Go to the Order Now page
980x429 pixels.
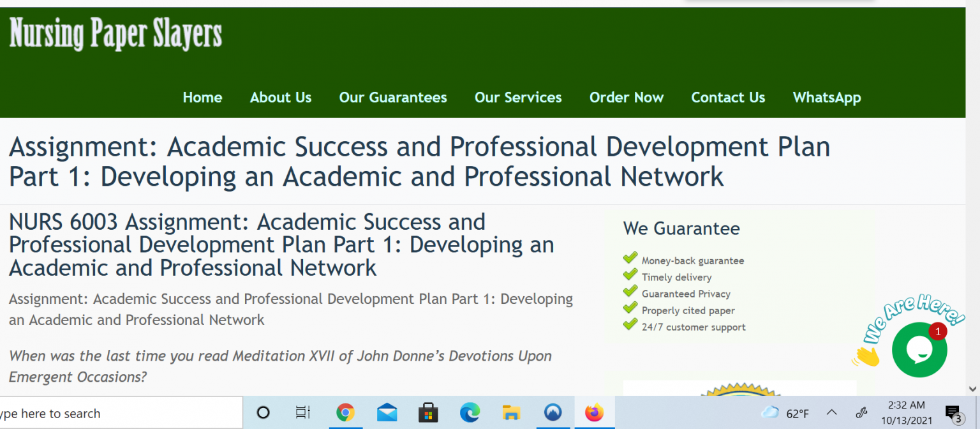(627, 97)
